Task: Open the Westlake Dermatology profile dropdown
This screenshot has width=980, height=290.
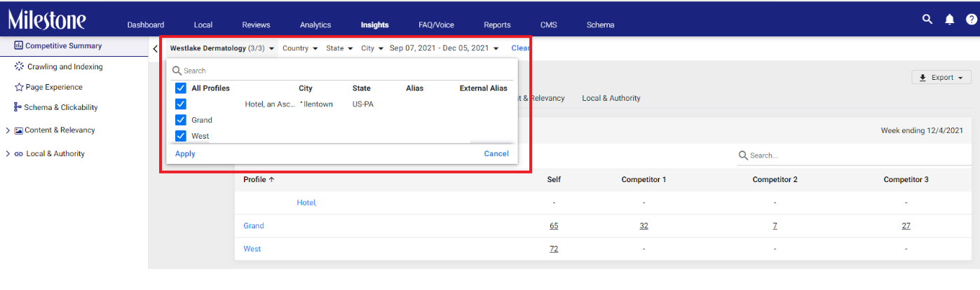Action: (x=222, y=48)
